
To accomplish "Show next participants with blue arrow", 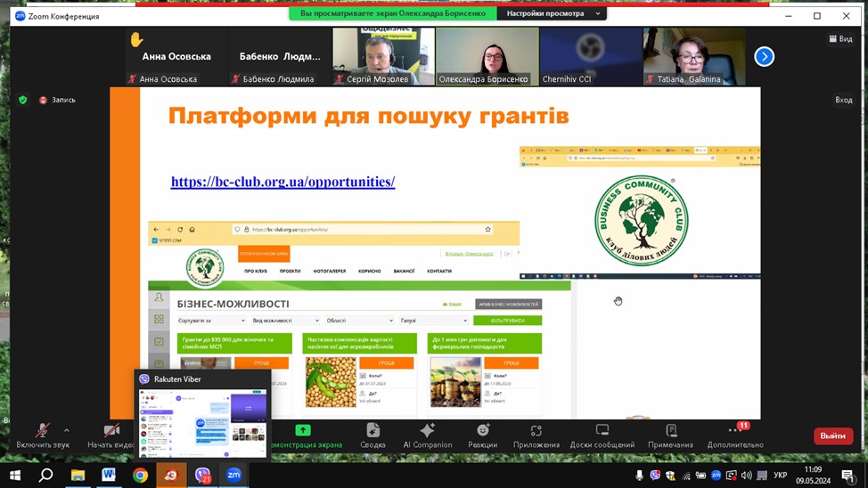I will pyautogui.click(x=764, y=56).
